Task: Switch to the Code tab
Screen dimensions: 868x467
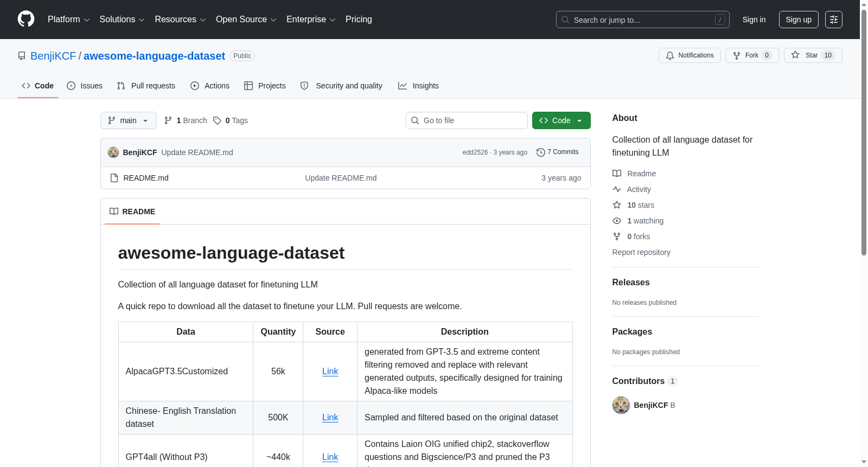Action: [x=38, y=86]
